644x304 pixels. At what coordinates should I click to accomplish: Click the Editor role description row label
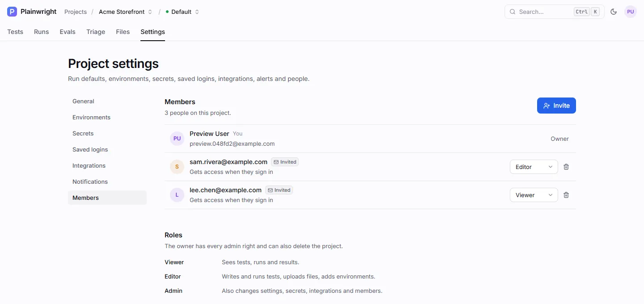(x=173, y=277)
